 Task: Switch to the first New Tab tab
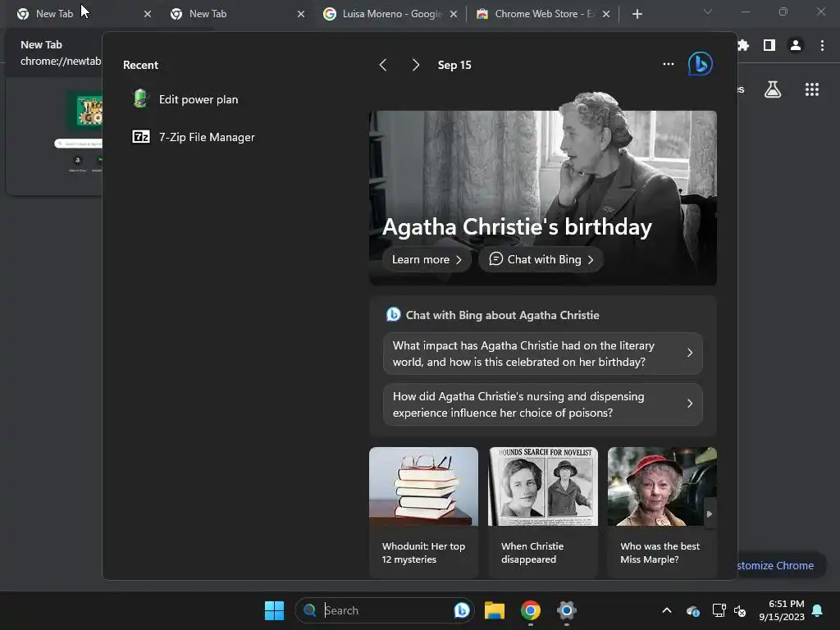[x=80, y=14]
